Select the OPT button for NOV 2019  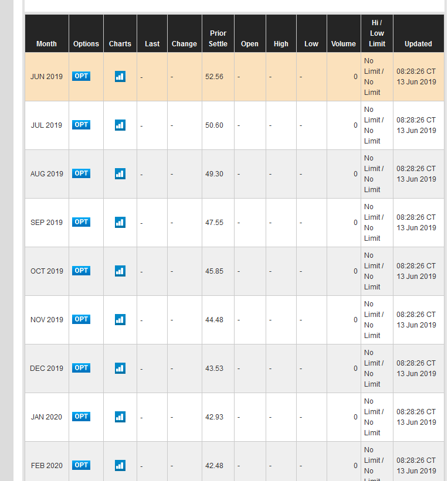point(81,319)
